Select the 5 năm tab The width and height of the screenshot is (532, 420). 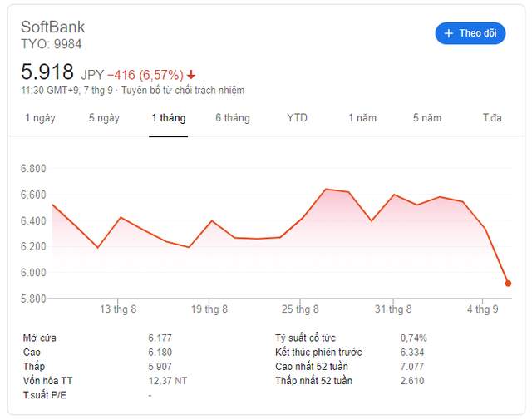[x=427, y=118]
